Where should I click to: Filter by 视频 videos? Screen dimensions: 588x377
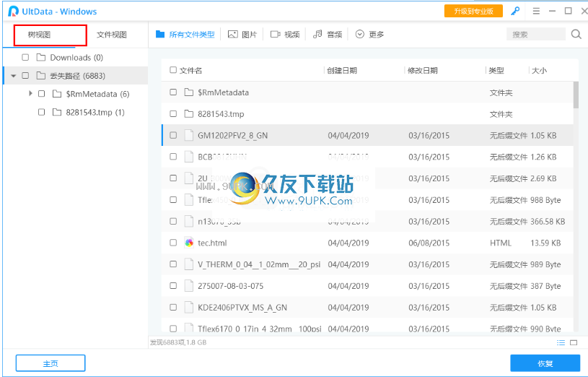[x=285, y=35]
